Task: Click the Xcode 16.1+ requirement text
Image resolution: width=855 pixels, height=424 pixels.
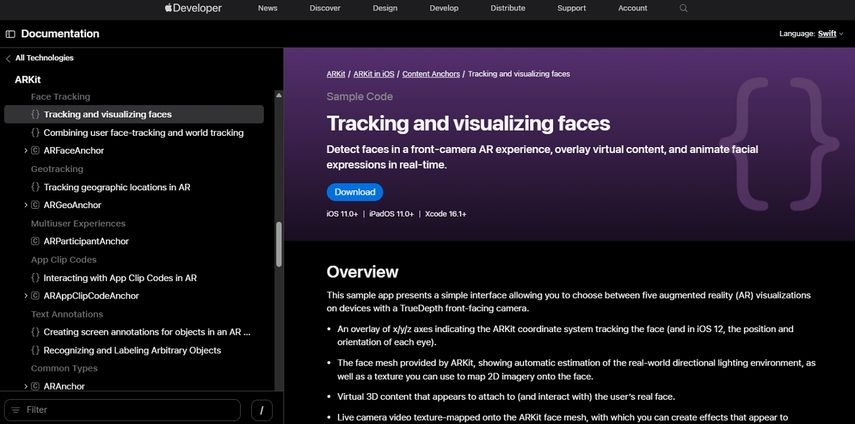Action: click(x=445, y=214)
